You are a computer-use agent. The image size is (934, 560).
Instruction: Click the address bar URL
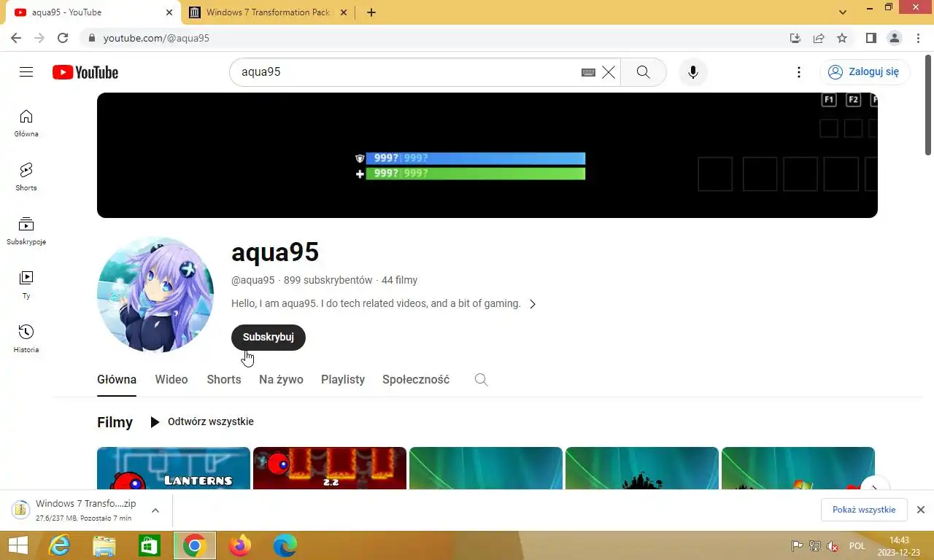tap(156, 38)
